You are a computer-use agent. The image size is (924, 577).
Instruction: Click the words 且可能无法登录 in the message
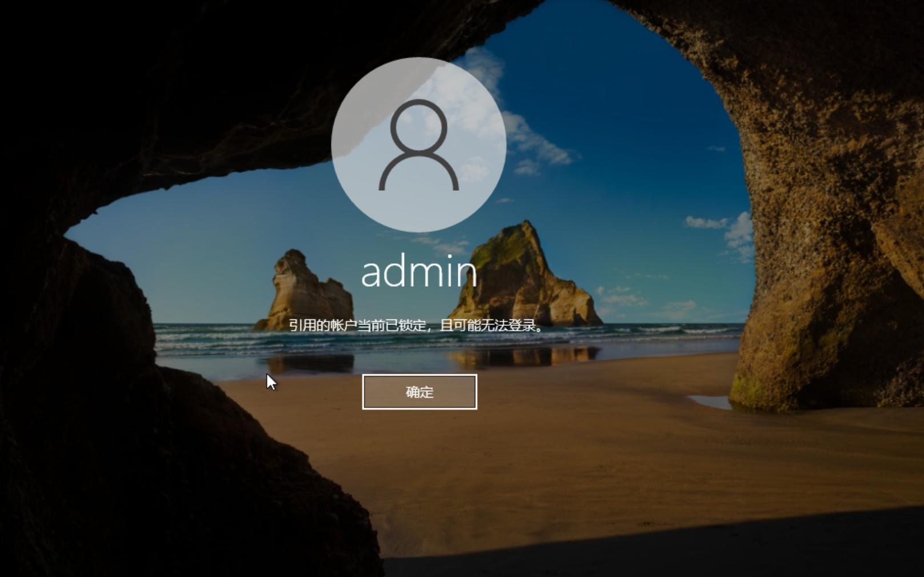tap(489, 326)
